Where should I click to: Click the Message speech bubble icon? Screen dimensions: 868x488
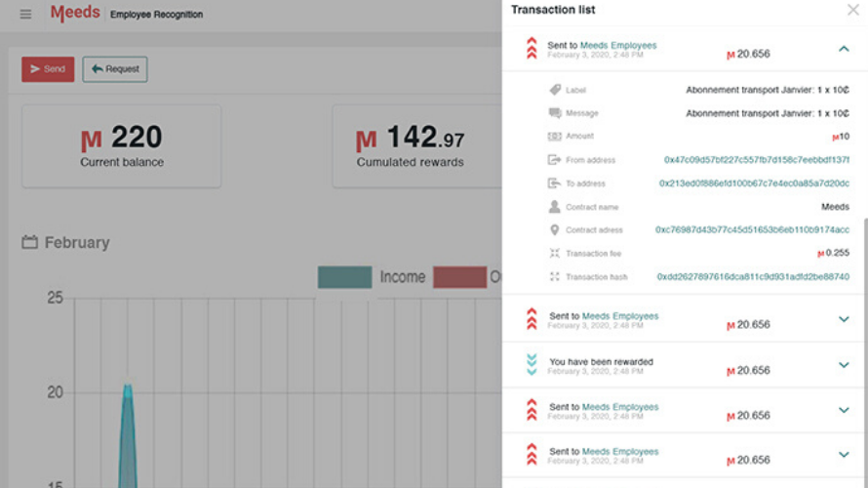pyautogui.click(x=555, y=113)
